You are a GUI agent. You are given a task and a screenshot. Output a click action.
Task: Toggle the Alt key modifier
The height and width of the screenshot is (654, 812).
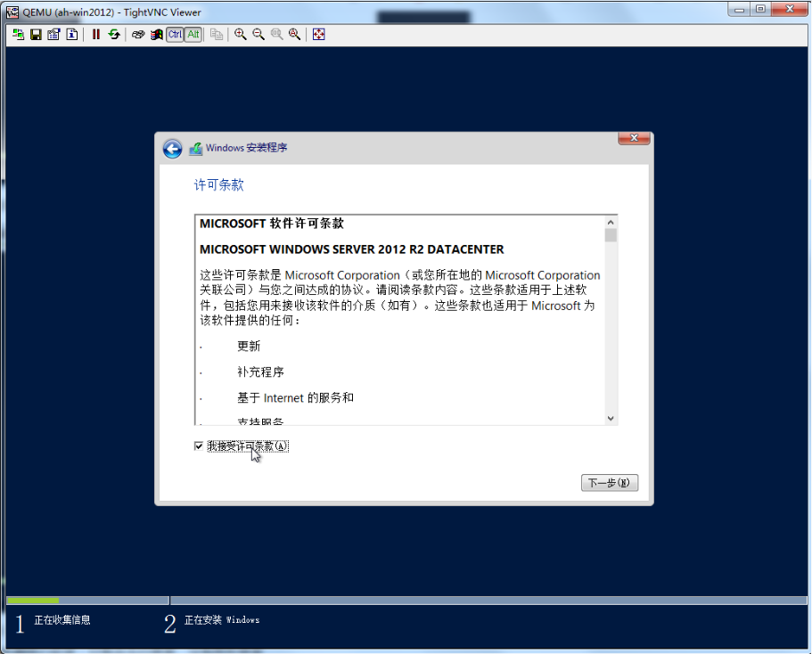193,35
